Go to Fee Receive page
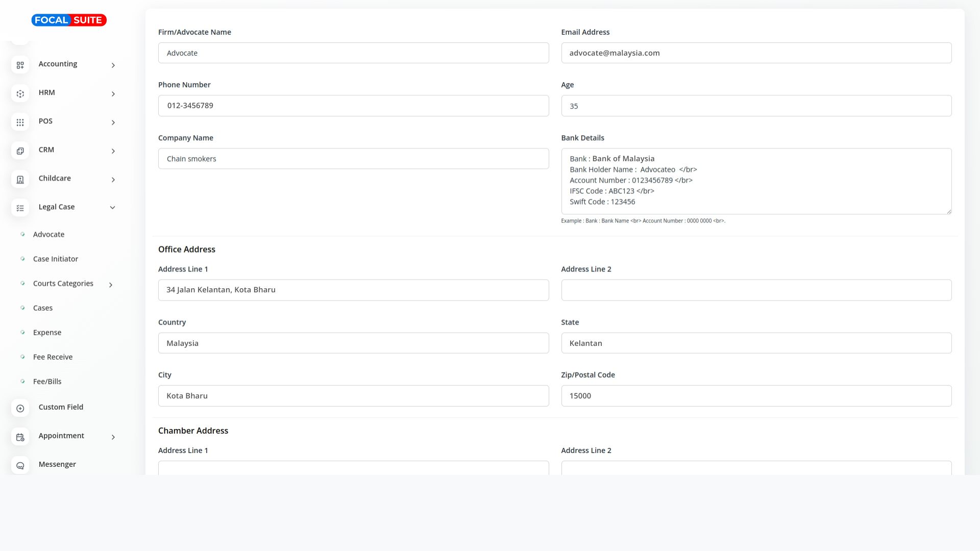Screen dimensions: 980x551 (53, 357)
